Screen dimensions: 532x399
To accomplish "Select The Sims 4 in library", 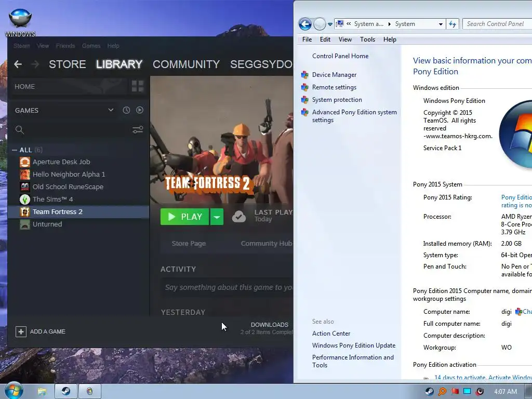I will click(x=52, y=199).
